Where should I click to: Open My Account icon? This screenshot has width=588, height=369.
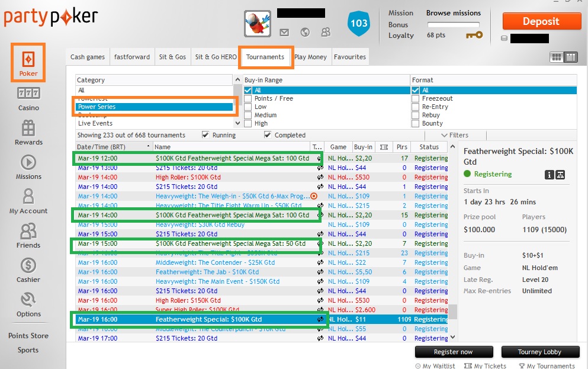28,196
